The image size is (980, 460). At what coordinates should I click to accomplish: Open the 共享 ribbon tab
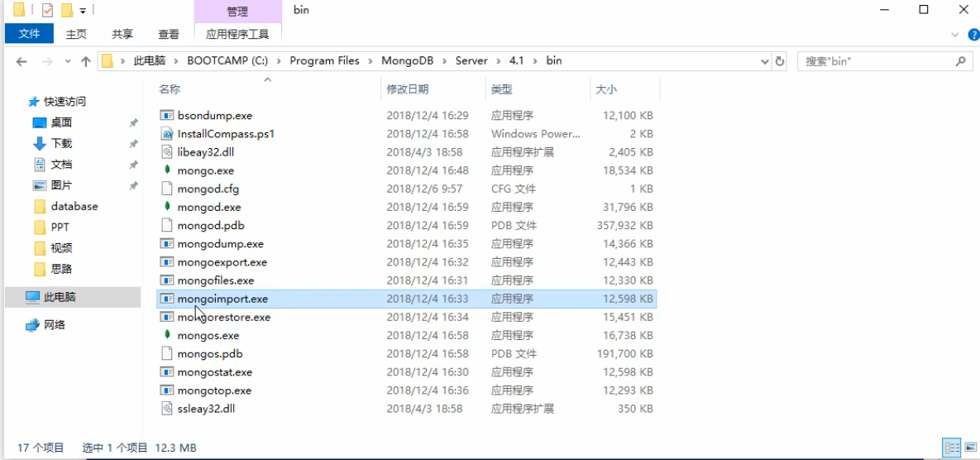pos(122,35)
